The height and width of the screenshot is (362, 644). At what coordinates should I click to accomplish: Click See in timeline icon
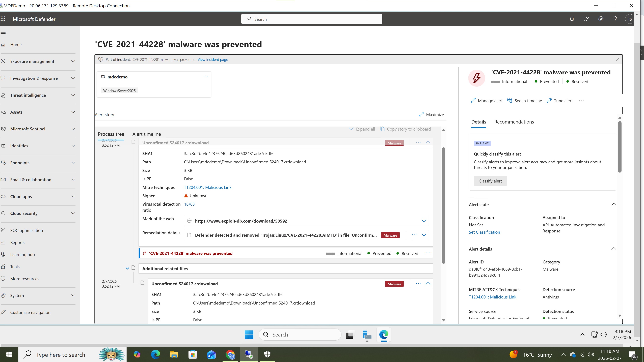[x=509, y=100]
